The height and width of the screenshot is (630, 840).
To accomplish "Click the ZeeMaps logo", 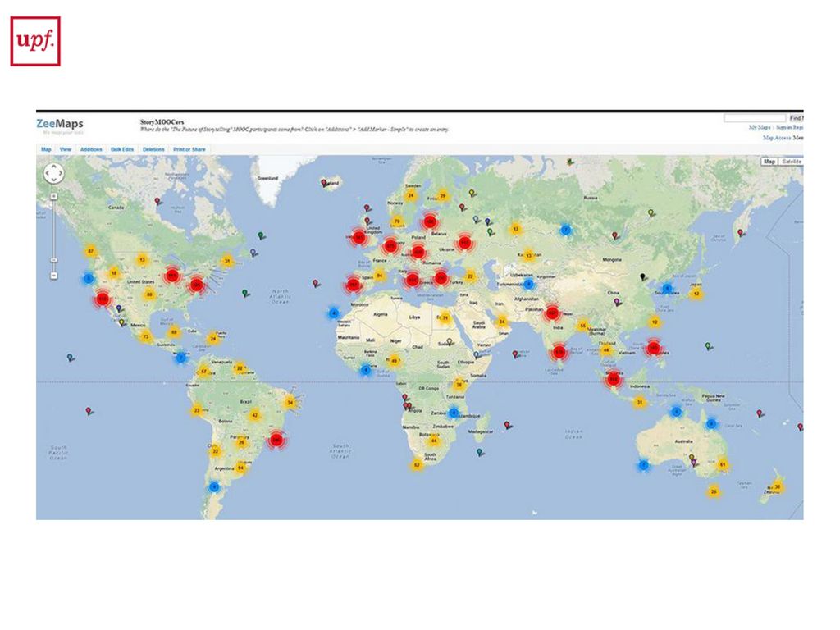I will pos(59,124).
